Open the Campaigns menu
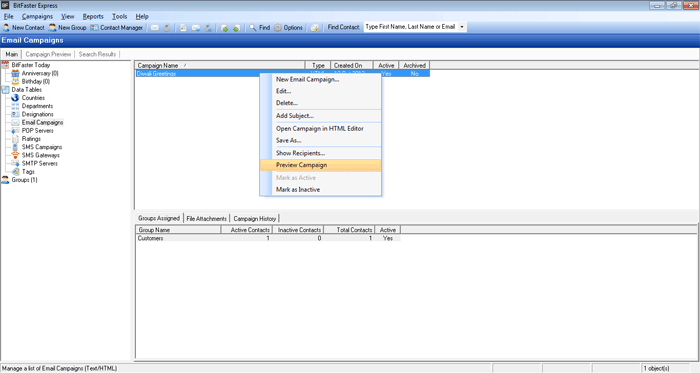Screen dimensions: 700x373 pos(38,17)
